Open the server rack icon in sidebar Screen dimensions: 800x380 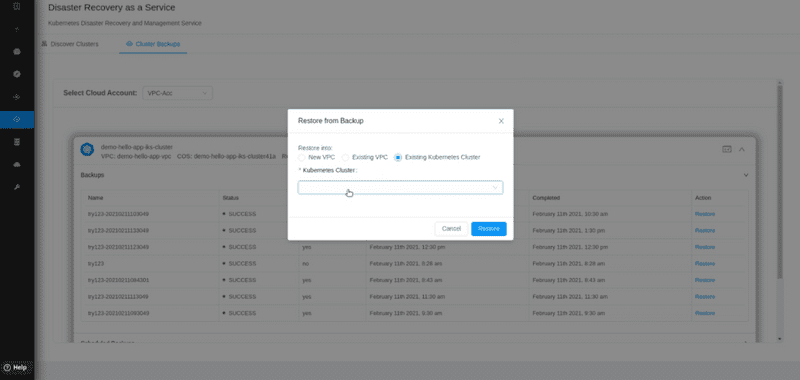(17, 142)
